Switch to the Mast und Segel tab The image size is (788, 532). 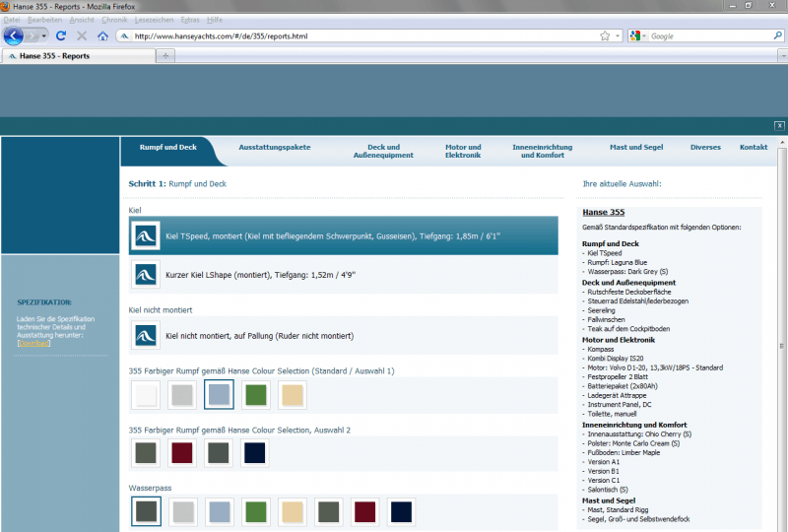(636, 148)
